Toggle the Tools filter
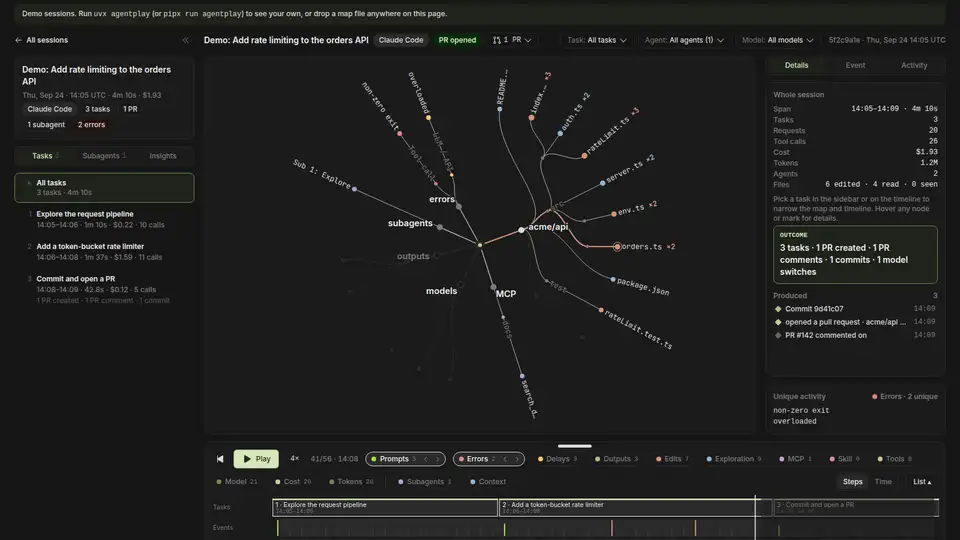Image resolution: width=960 pixels, height=540 pixels. [x=894, y=459]
